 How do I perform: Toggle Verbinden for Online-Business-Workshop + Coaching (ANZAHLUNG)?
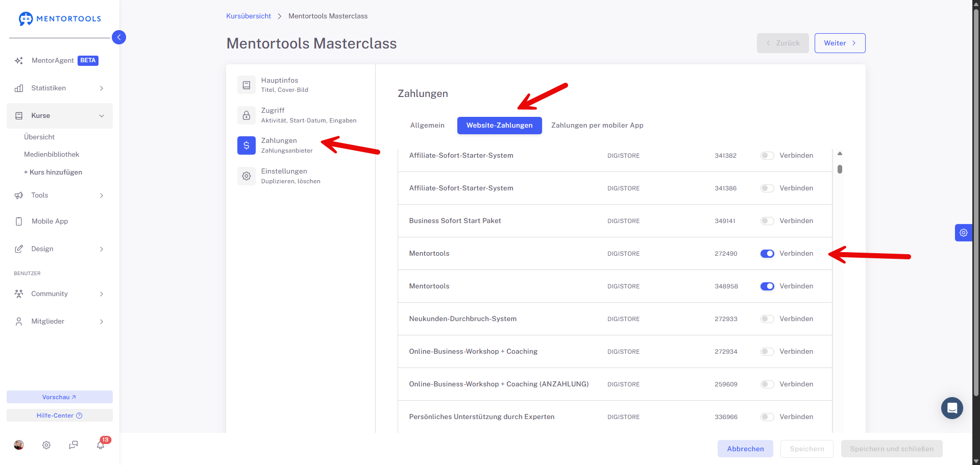[x=767, y=384]
